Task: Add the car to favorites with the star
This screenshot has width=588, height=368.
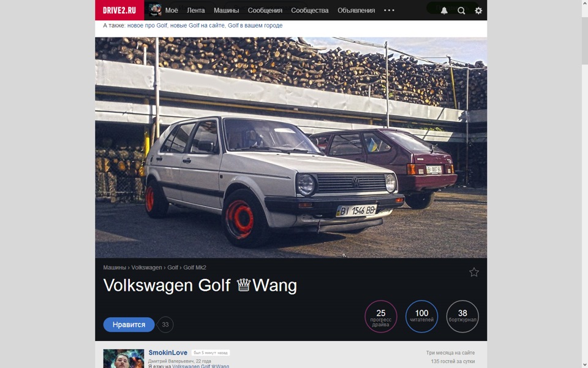Action: [474, 272]
